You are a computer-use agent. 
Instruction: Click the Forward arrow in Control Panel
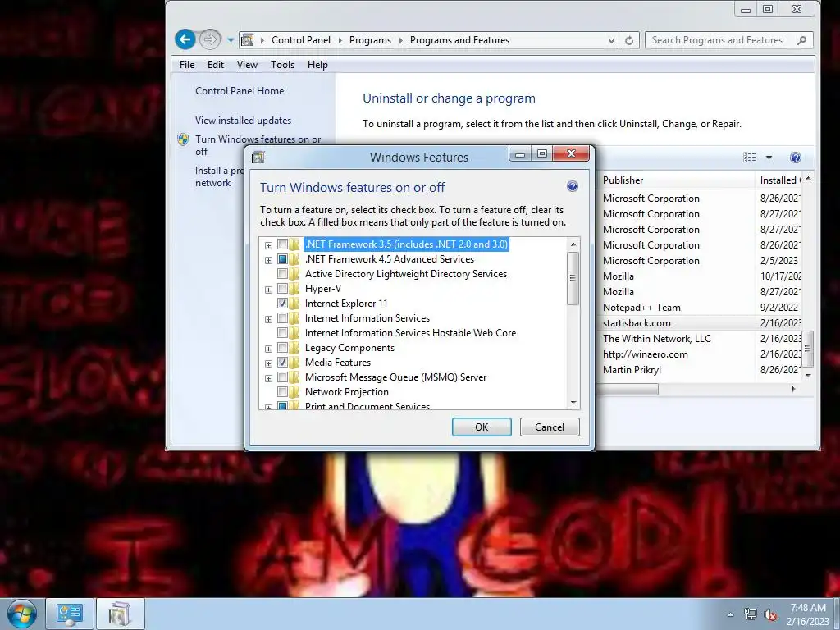pos(210,39)
